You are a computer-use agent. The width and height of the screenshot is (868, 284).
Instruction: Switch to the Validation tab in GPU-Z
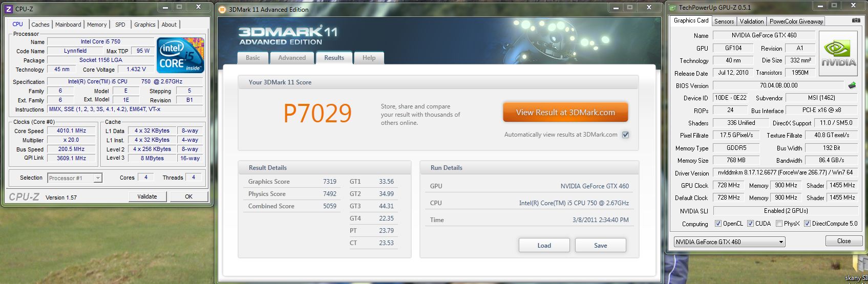click(x=752, y=21)
